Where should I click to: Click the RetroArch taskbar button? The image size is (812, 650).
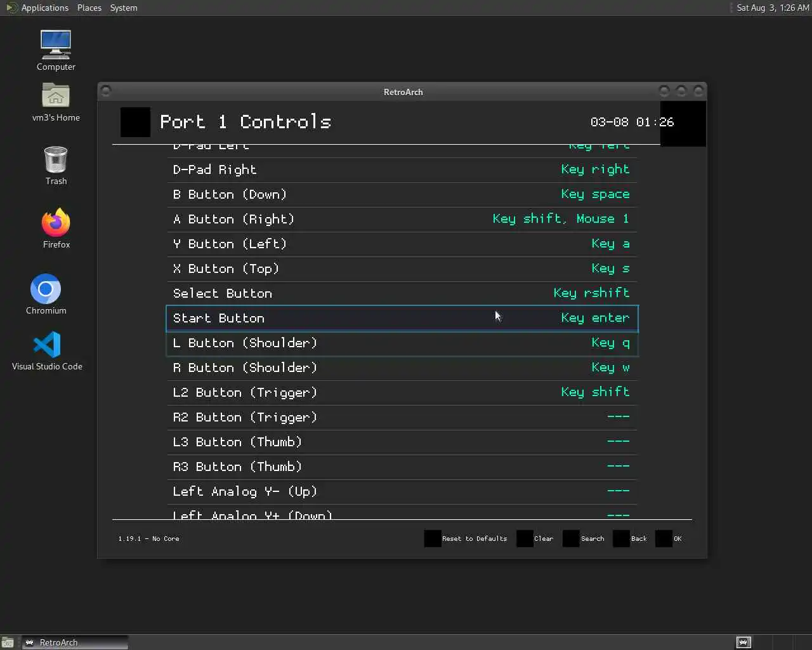pyautogui.click(x=75, y=642)
